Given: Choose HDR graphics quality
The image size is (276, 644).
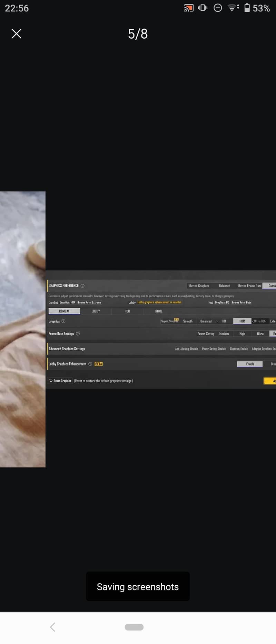Looking at the screenshot, I should tap(242, 321).
